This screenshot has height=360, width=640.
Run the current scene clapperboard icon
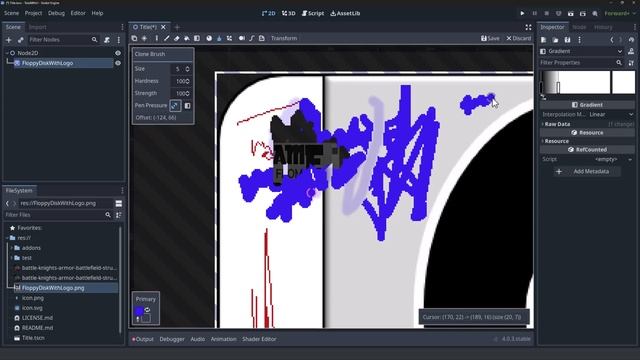pyautogui.click(x=571, y=13)
